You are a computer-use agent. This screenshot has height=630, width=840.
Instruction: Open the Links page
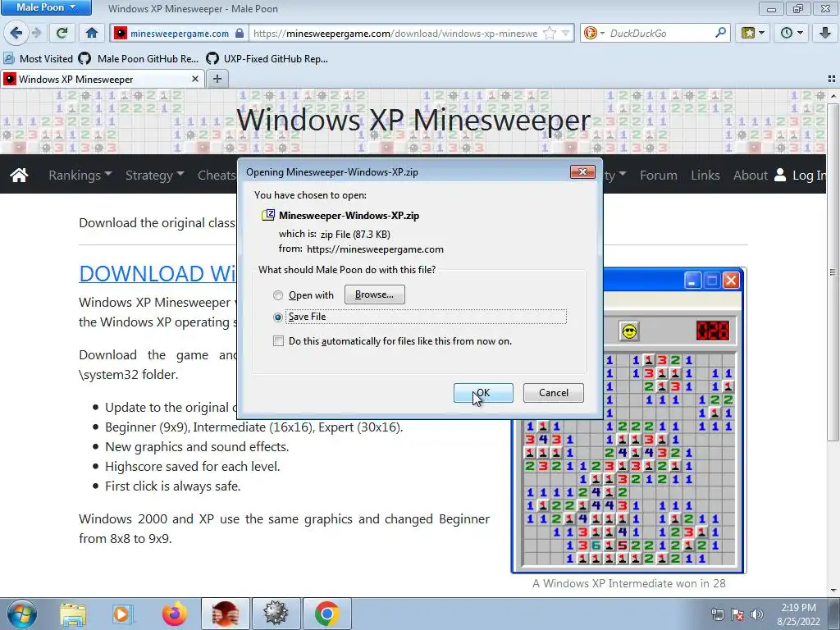[x=705, y=175]
